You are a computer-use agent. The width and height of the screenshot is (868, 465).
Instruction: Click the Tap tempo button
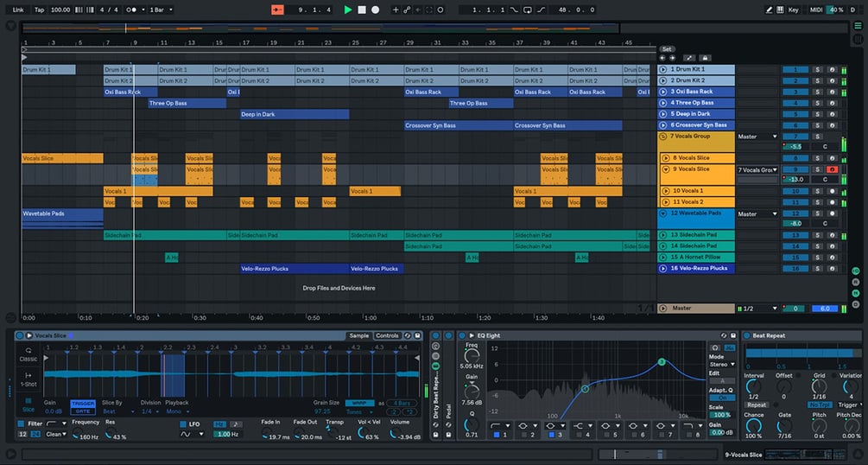[40, 10]
